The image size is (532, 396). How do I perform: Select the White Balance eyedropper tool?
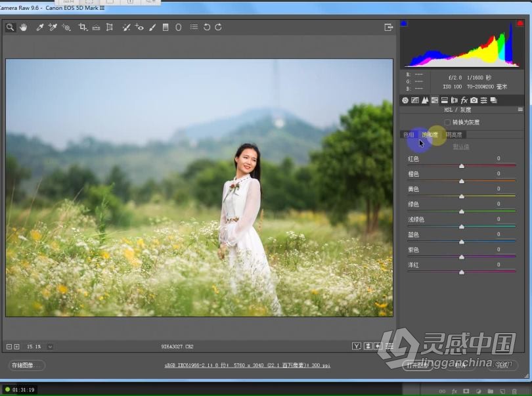point(39,27)
